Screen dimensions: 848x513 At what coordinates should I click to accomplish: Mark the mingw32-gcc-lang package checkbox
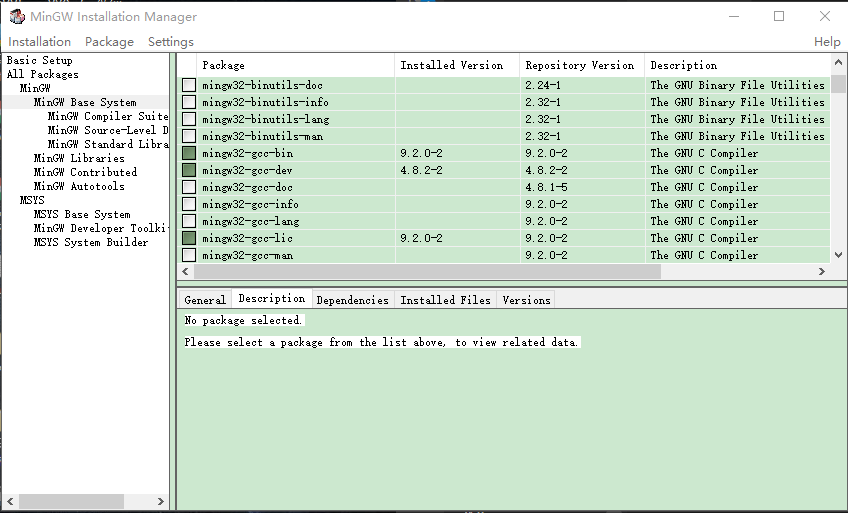point(189,221)
